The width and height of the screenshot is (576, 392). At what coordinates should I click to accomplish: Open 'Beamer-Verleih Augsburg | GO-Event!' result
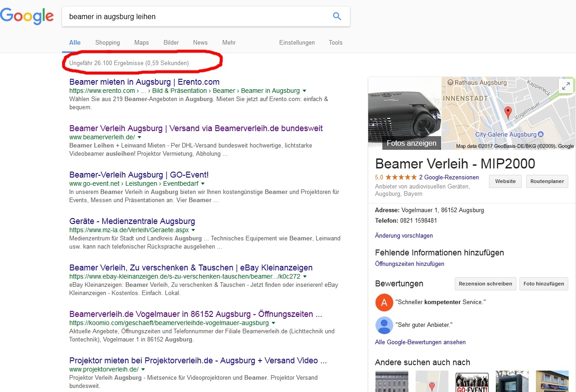(x=139, y=175)
